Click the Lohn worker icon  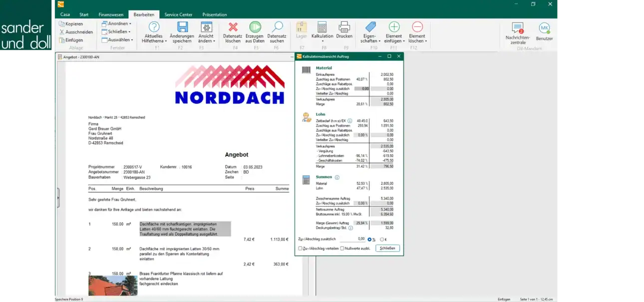[306, 117]
